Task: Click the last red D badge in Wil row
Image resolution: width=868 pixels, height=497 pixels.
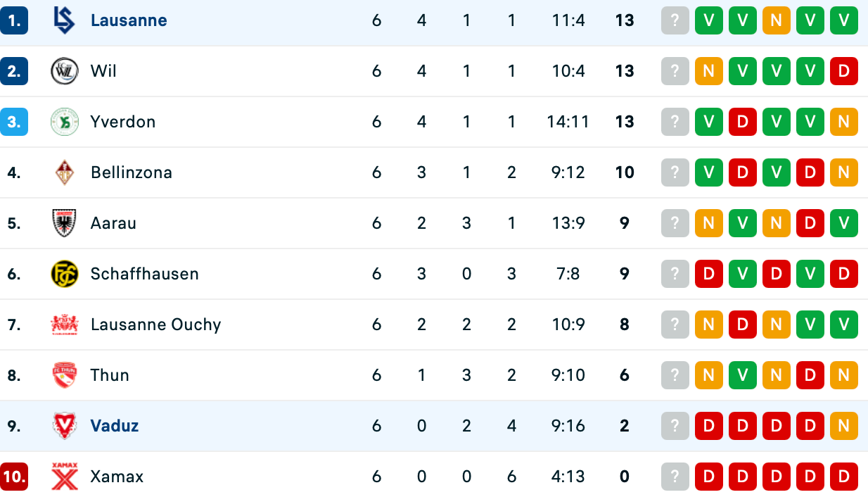Action: [x=843, y=71]
